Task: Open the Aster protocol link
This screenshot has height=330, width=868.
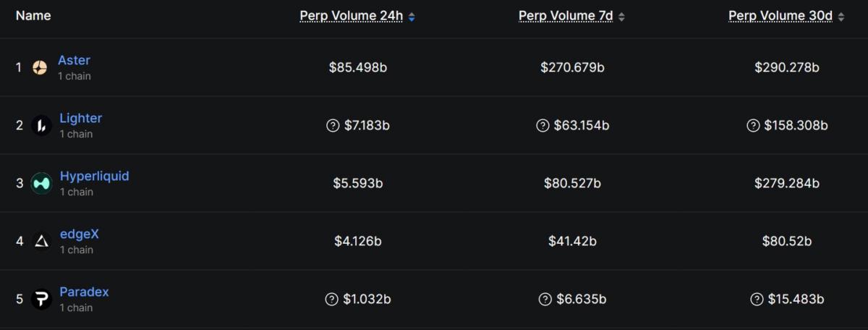Action: (x=74, y=60)
